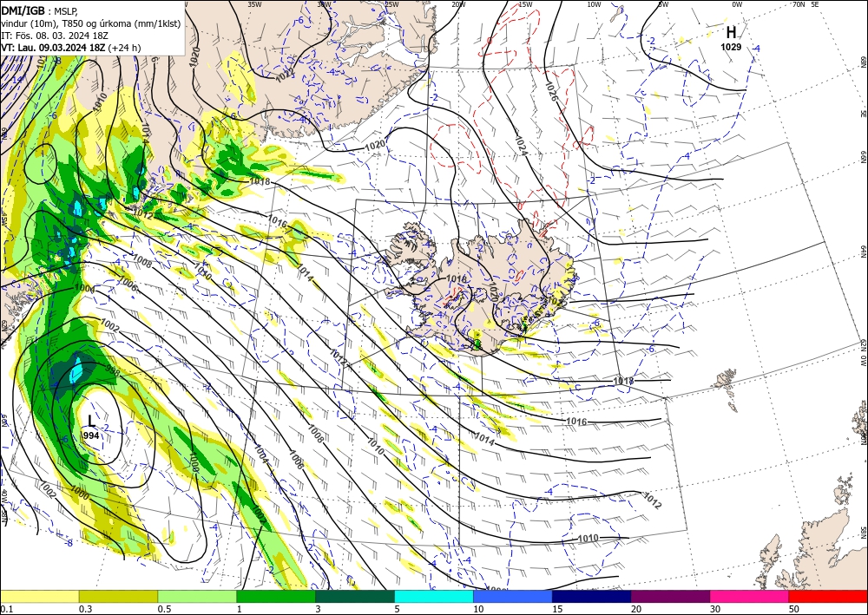Click the legend value "0.5"

[x=163, y=609]
